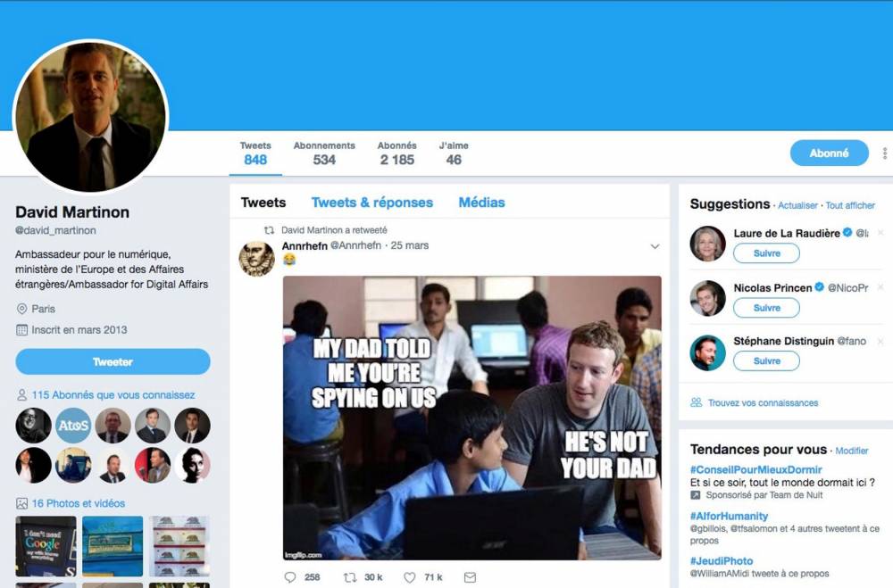Expand the tweet options chevron
This screenshot has width=893, height=588.
[655, 246]
